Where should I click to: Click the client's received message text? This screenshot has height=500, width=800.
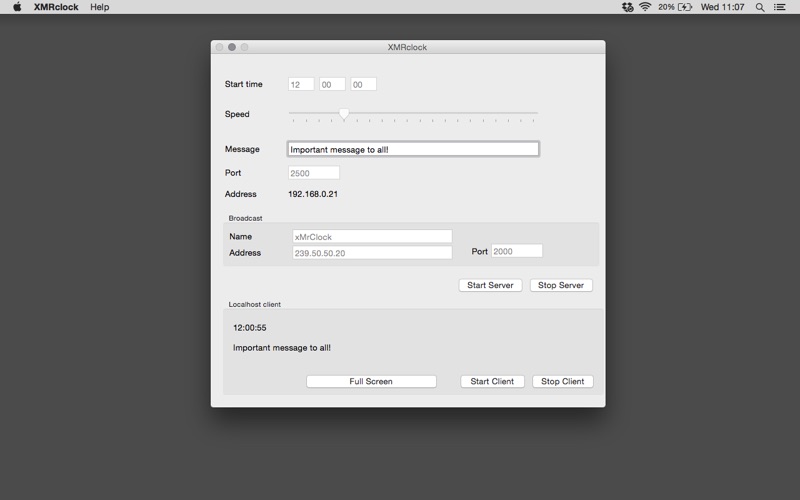tap(282, 347)
